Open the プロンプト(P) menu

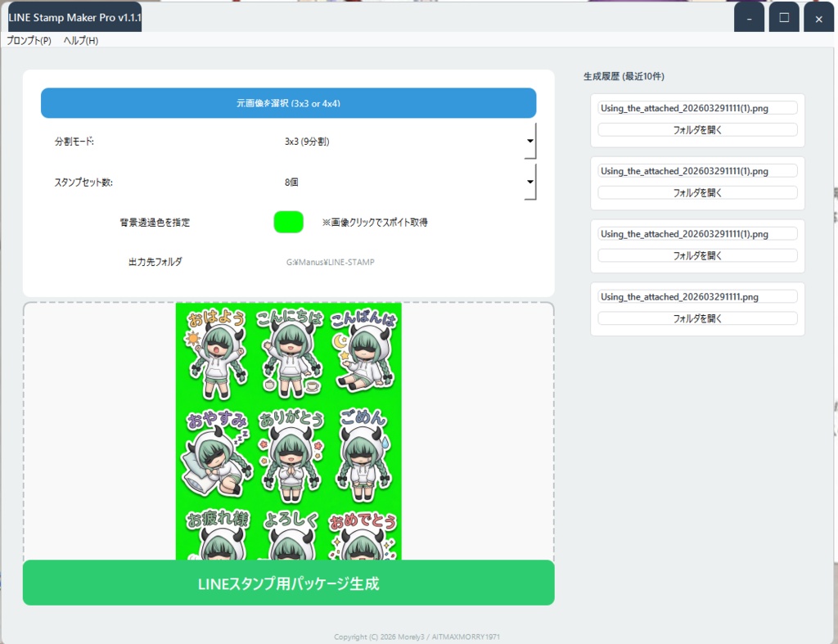pos(26,39)
